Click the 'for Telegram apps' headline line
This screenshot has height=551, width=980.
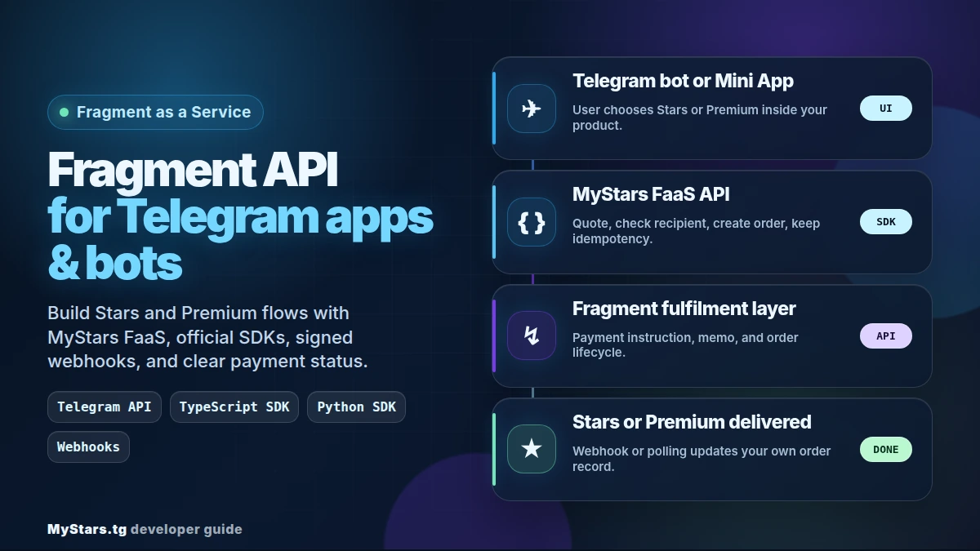[240, 218]
